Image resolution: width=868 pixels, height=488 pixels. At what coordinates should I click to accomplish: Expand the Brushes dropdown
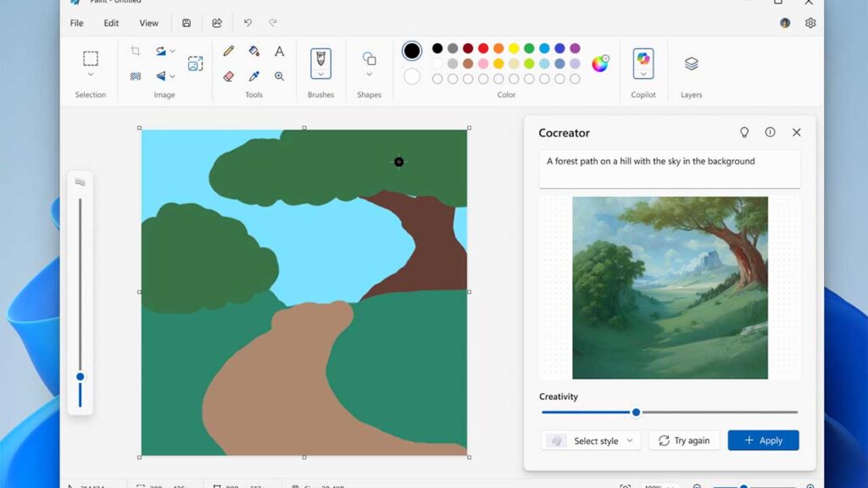pyautogui.click(x=320, y=75)
